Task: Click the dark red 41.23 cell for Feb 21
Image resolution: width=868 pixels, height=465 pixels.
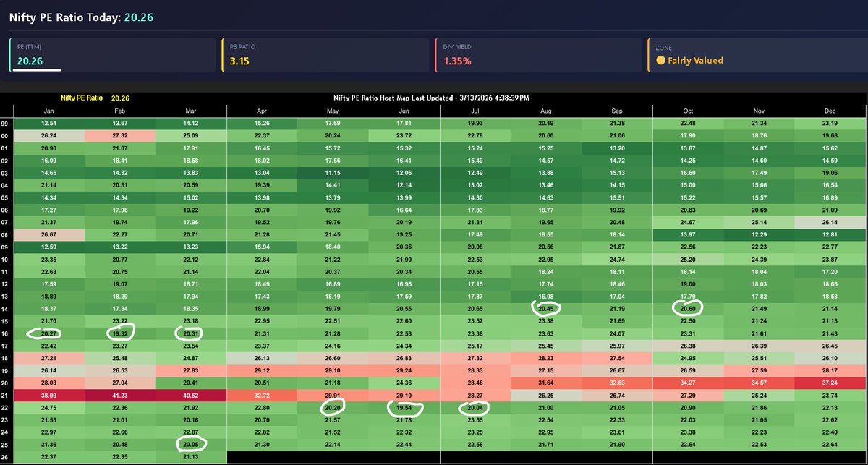Action: pos(120,396)
